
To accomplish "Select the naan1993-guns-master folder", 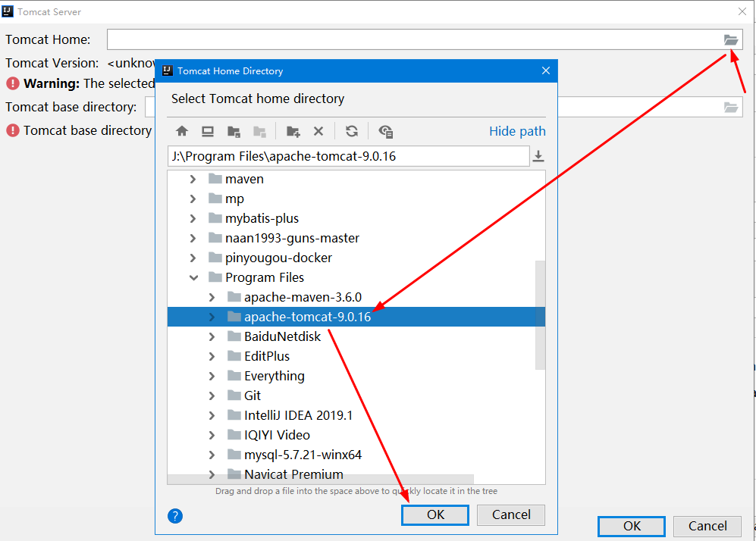I will pyautogui.click(x=292, y=238).
